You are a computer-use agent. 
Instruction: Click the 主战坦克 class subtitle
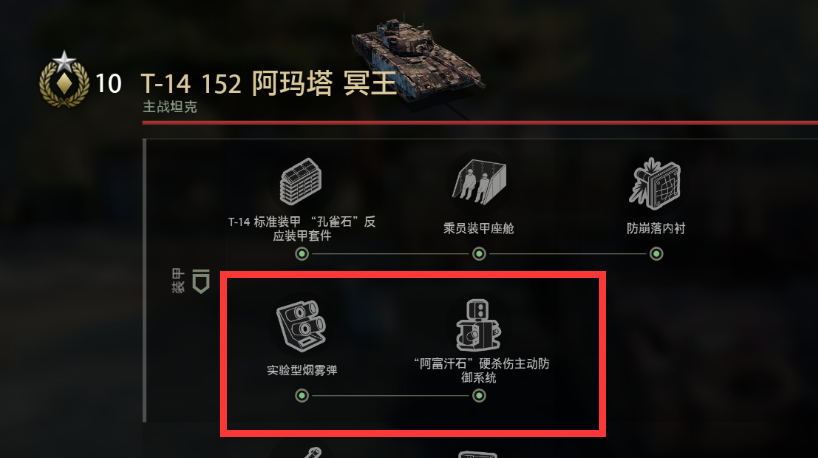[x=170, y=107]
